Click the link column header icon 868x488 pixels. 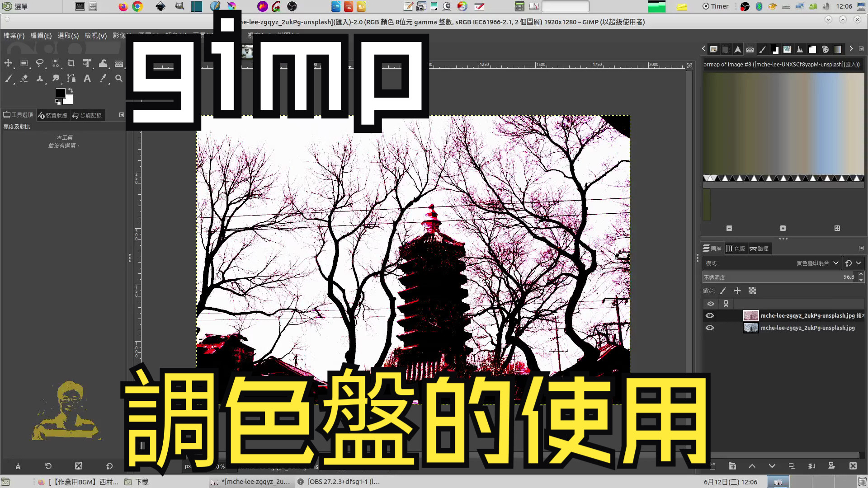coord(726,304)
